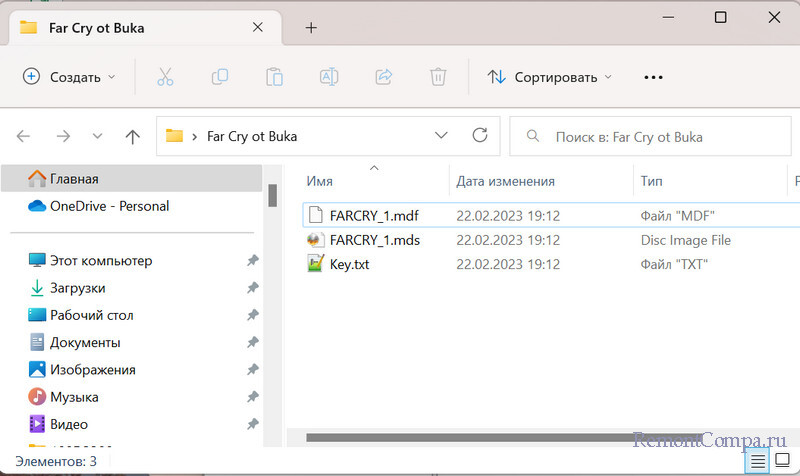Click type cell Disc Image File
The image size is (800, 476).
686,240
